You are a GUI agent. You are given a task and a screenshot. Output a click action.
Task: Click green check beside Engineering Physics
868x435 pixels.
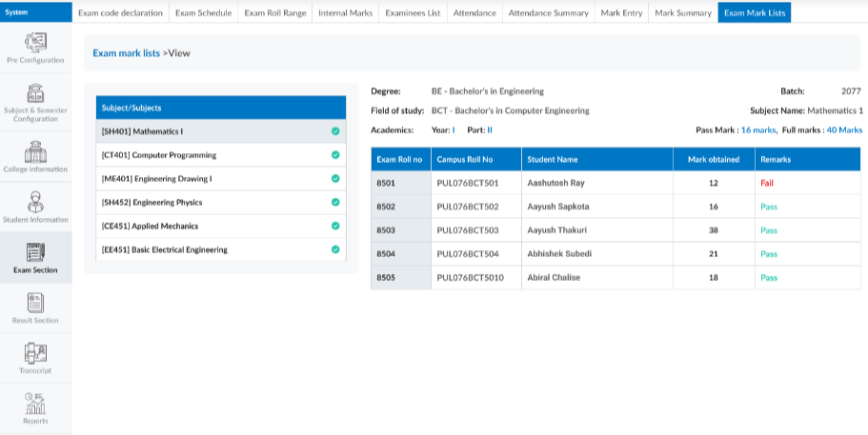coord(335,203)
